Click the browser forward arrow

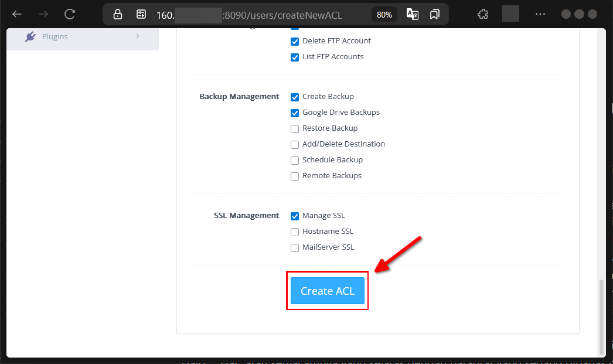(43, 15)
